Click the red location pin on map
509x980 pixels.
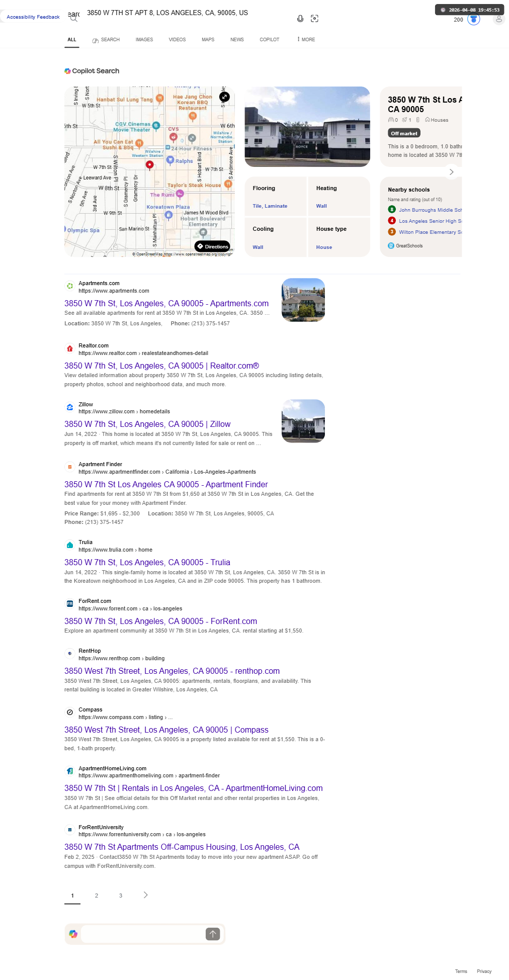tap(149, 165)
